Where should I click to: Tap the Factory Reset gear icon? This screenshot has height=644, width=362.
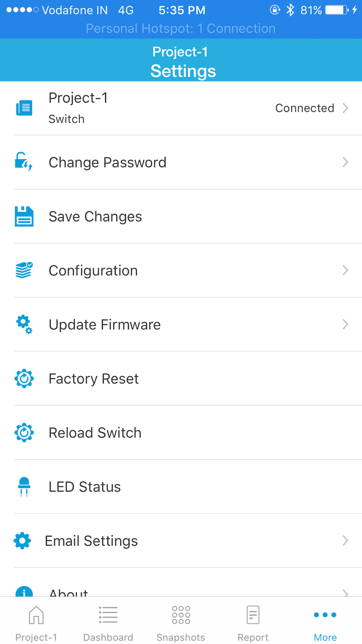[x=24, y=379]
